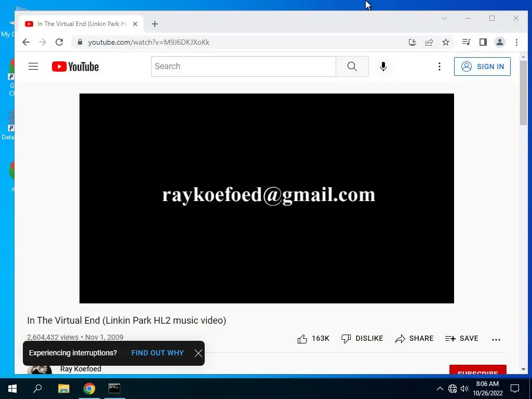
Task: Start voice search with microphone icon
Action: [x=383, y=66]
